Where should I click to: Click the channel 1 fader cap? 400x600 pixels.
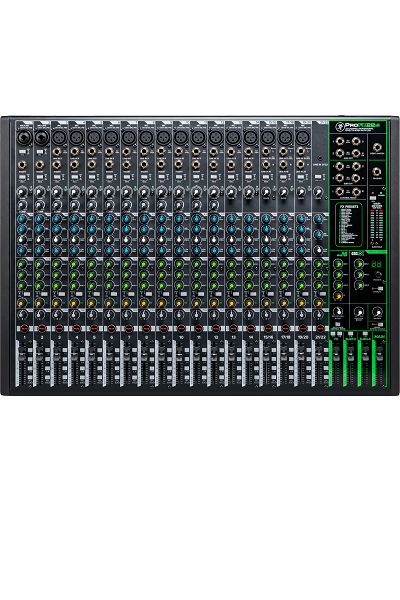pyautogui.click(x=22, y=356)
